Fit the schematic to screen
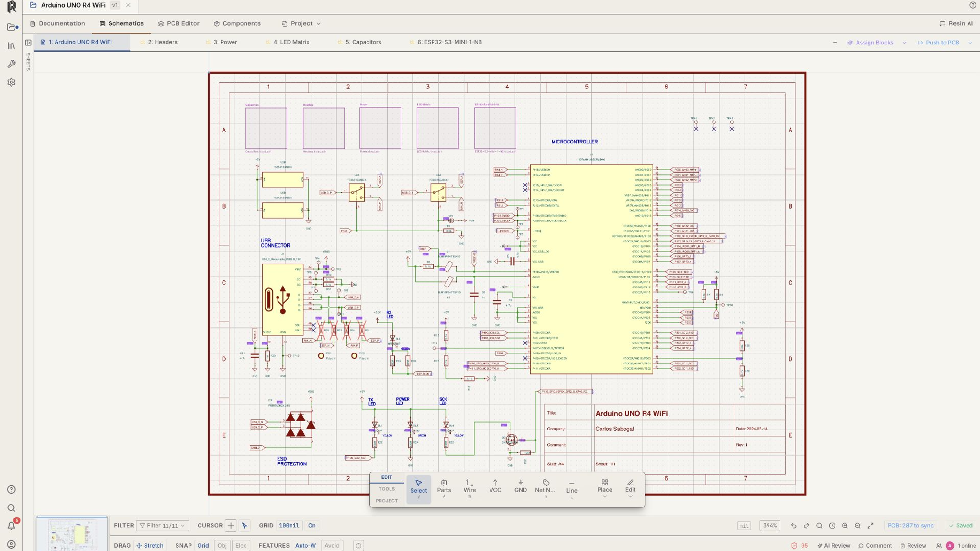 pos(870,526)
